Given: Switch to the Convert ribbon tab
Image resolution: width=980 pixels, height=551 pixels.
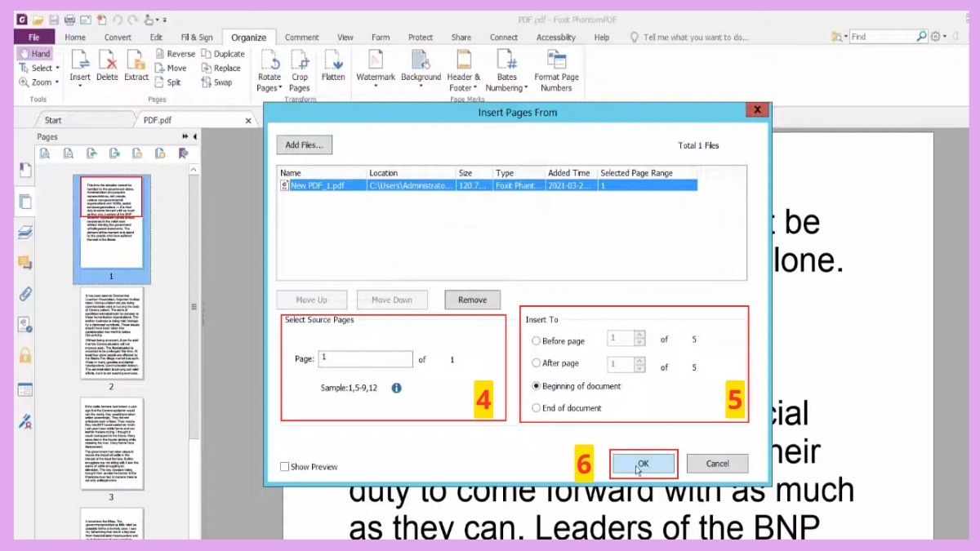Looking at the screenshot, I should 118,37.
